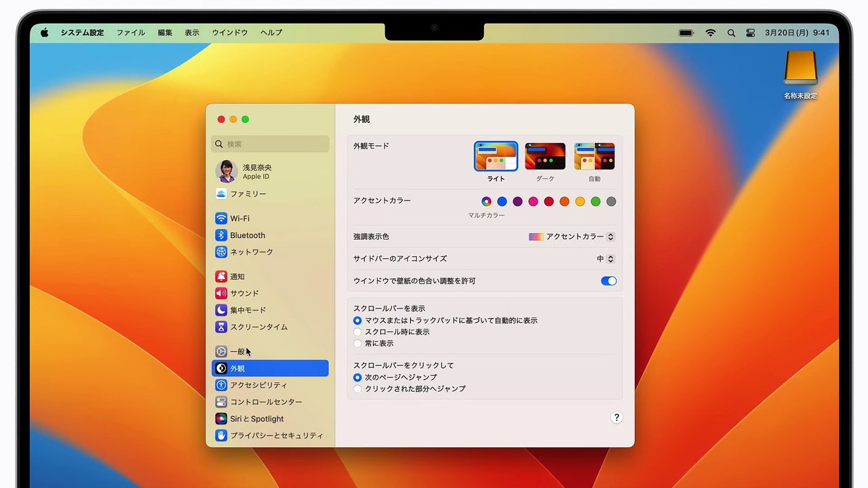Click the サウンド speaker icon
Image resolution: width=868 pixels, height=488 pixels.
pyautogui.click(x=221, y=293)
